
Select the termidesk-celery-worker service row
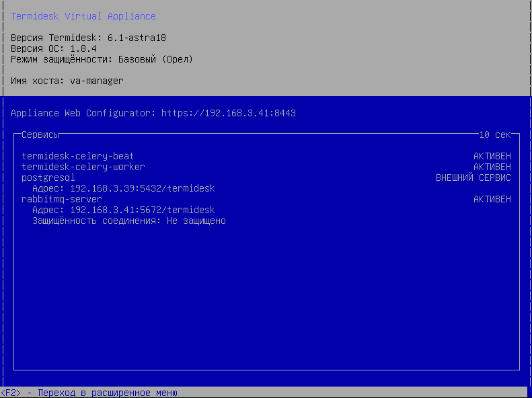click(x=83, y=167)
